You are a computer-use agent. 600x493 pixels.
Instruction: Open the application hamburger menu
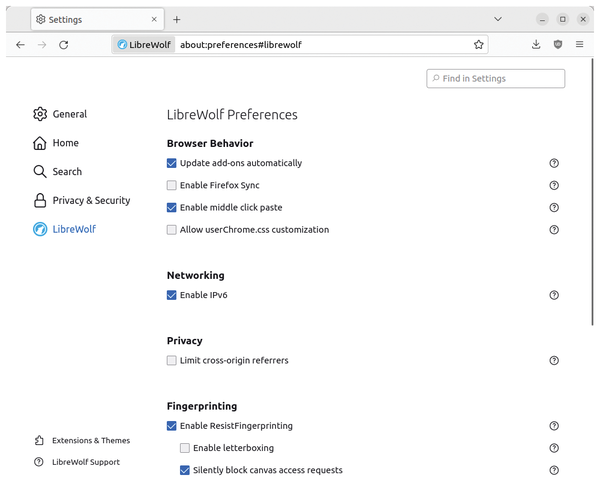[579, 44]
